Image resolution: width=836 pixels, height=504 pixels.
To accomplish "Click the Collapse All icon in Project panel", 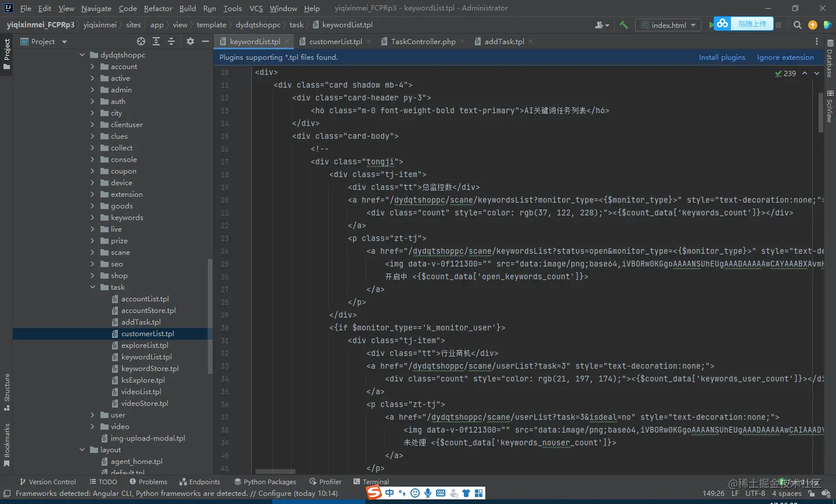I will point(171,41).
